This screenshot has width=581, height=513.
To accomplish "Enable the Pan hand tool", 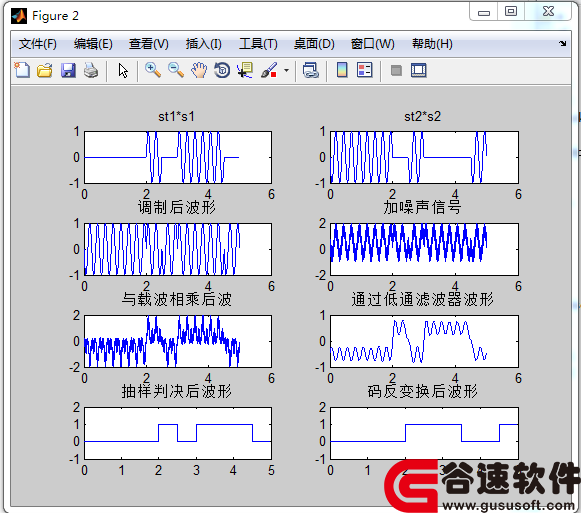I will pyautogui.click(x=199, y=70).
